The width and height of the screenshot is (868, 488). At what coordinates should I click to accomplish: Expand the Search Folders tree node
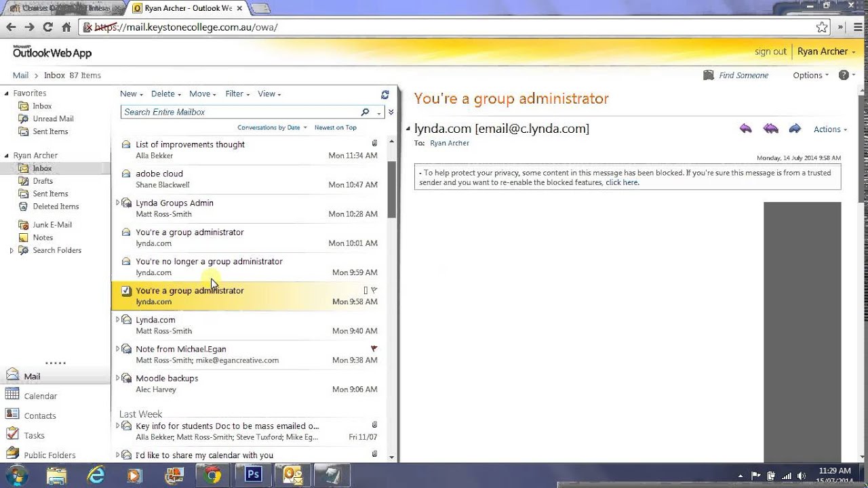point(12,251)
